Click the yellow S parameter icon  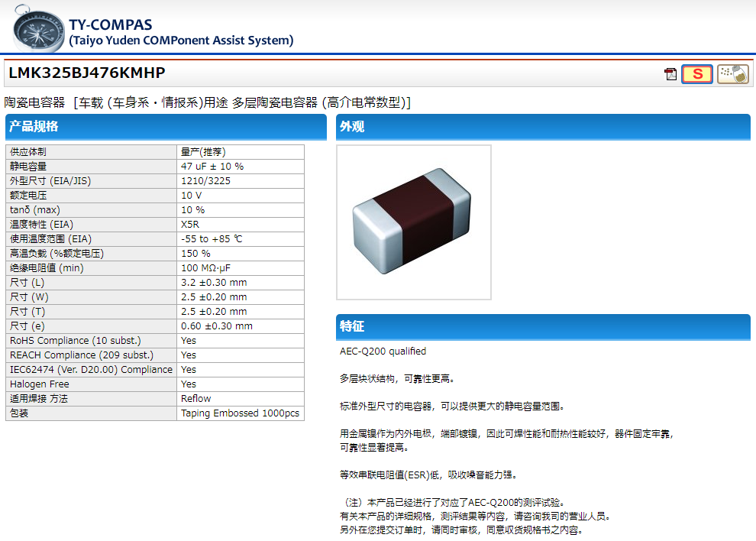click(696, 74)
